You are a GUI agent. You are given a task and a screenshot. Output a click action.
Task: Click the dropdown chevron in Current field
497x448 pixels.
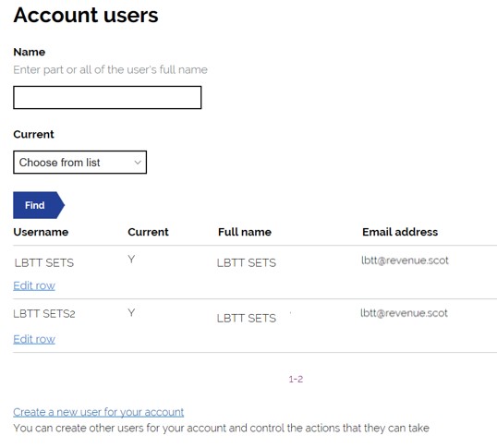(138, 163)
